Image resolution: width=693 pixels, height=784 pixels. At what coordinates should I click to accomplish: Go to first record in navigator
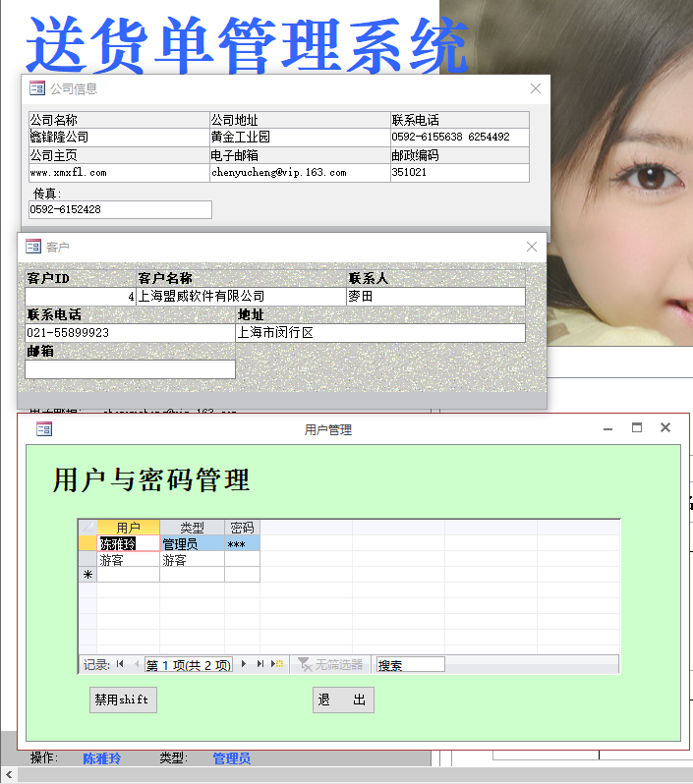[120, 665]
